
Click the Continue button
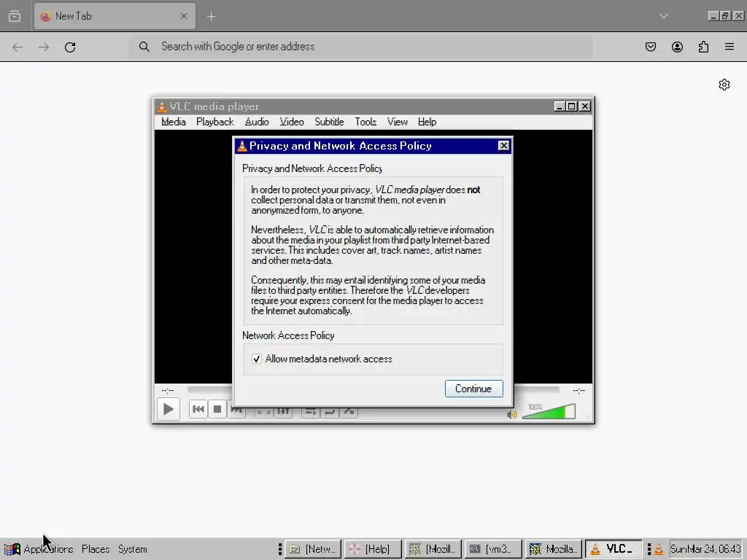pyautogui.click(x=473, y=389)
